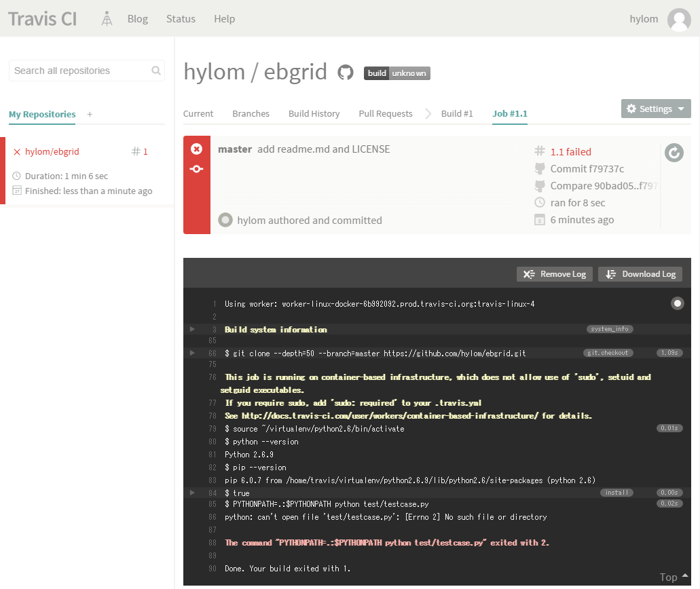Click the hash icon beside 1.1 failed
The width and height of the screenshot is (700, 589).
tap(540, 151)
